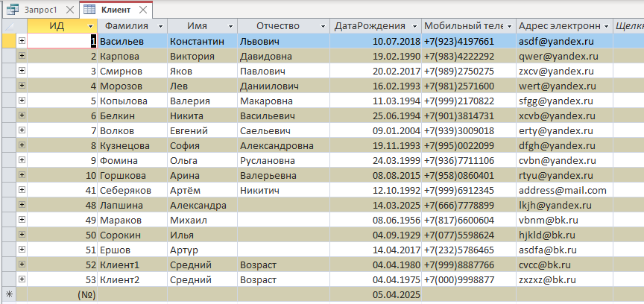Click the new record (№) cell
This screenshot has height=304, width=644.
(62, 295)
